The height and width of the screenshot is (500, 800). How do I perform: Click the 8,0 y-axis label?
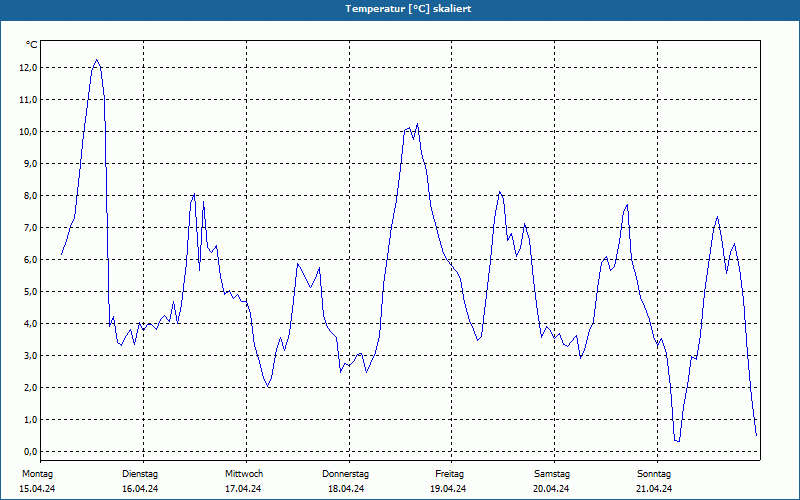29,195
